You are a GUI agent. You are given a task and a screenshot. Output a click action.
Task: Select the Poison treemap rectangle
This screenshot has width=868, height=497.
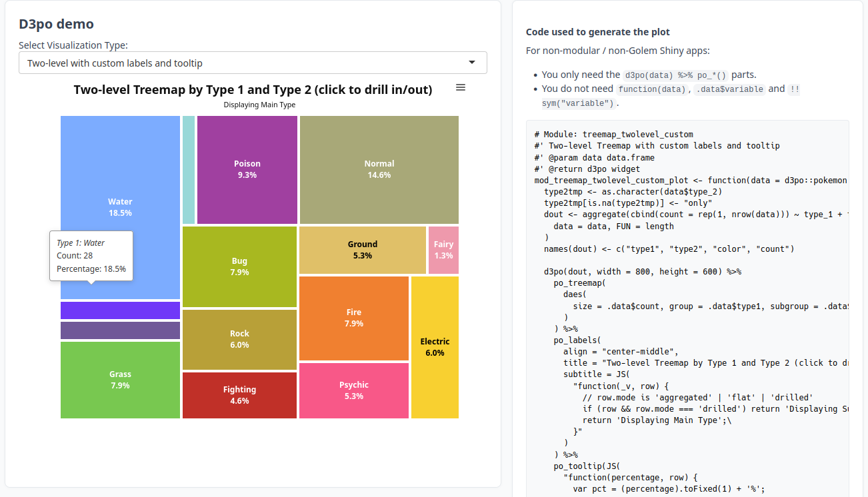[x=247, y=169]
